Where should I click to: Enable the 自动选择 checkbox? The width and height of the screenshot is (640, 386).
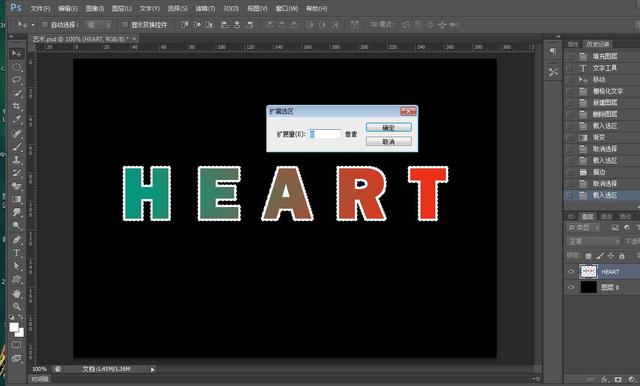(45, 25)
